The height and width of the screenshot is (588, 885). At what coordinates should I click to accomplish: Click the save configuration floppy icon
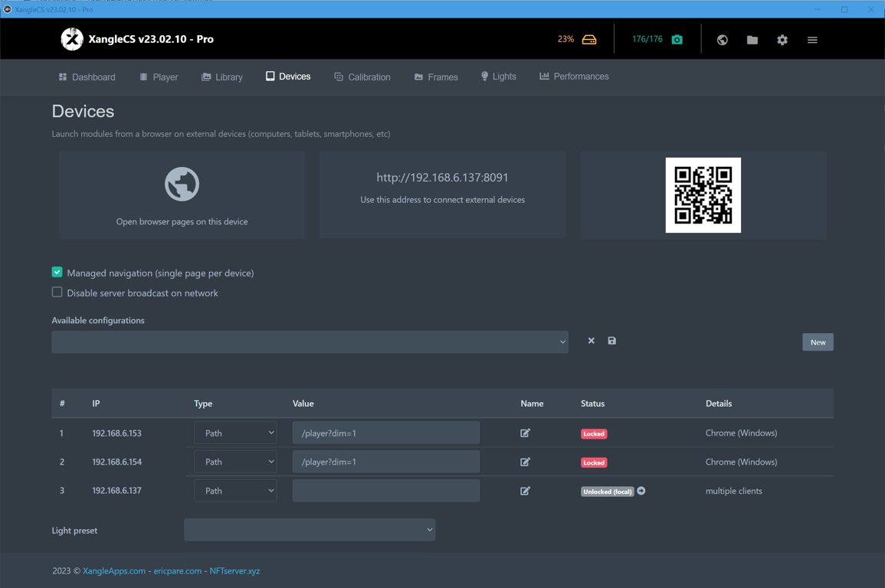click(611, 341)
